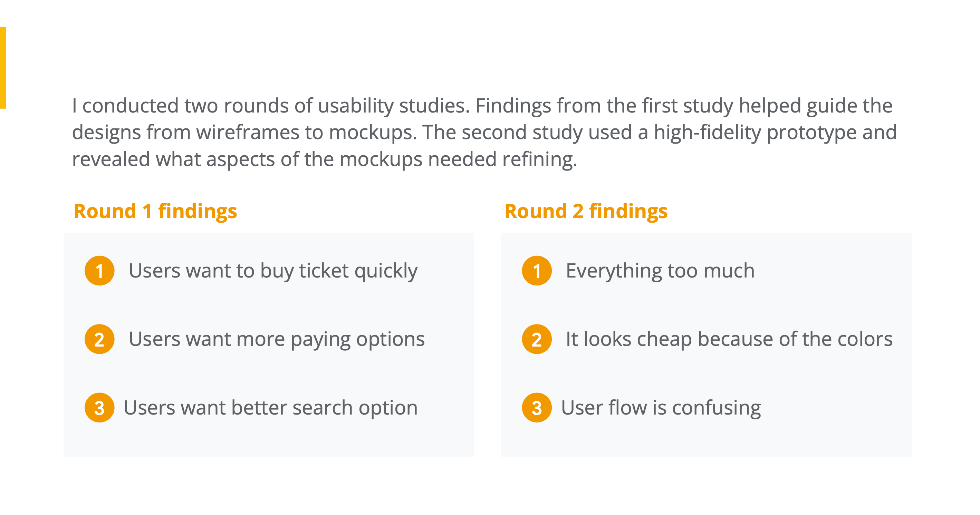
Task: Click the number 3 badge under Round 1 findings
Action: point(99,408)
